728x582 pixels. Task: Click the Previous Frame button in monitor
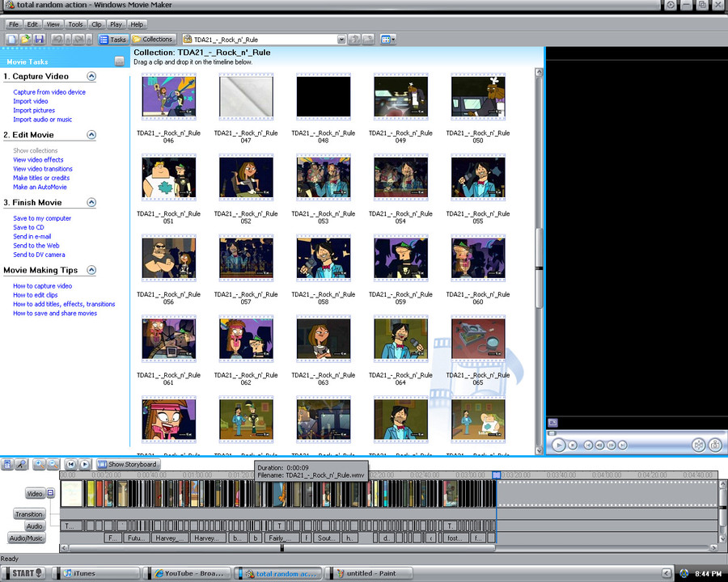click(599, 445)
